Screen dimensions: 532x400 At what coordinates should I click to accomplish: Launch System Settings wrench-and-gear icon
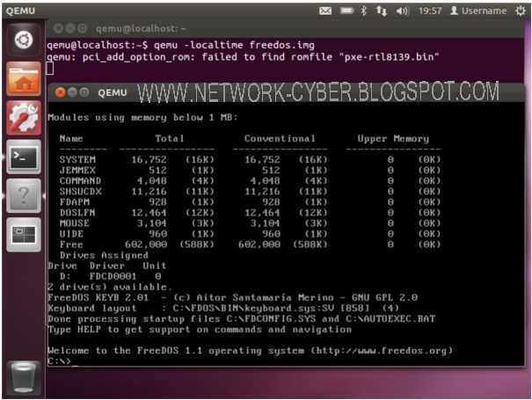[x=24, y=118]
